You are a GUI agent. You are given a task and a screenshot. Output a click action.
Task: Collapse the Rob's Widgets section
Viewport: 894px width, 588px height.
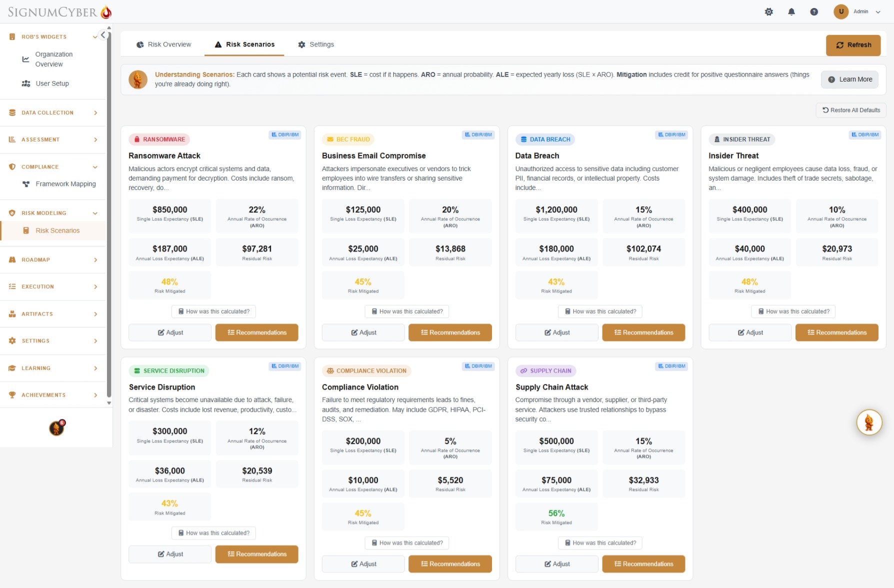(x=95, y=36)
